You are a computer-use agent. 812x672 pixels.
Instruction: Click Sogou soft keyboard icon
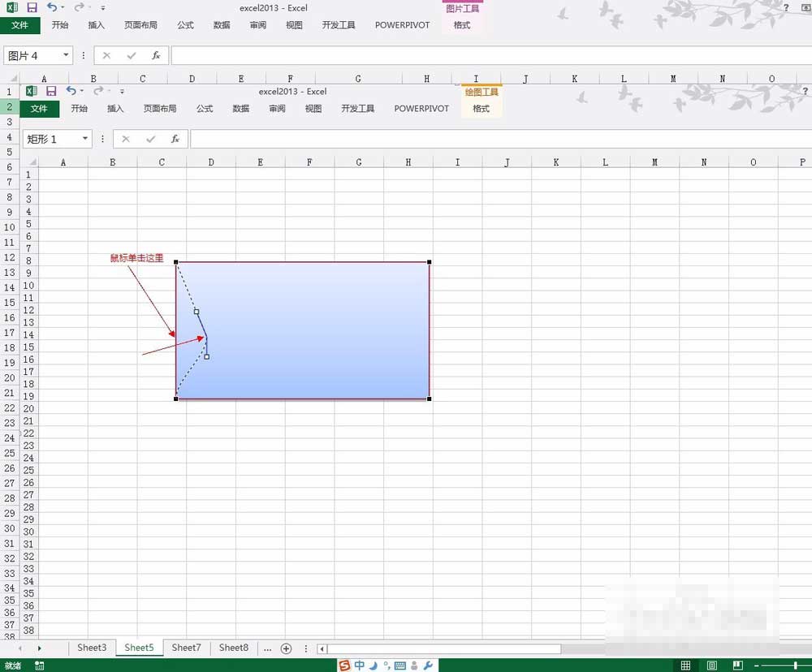click(x=400, y=666)
